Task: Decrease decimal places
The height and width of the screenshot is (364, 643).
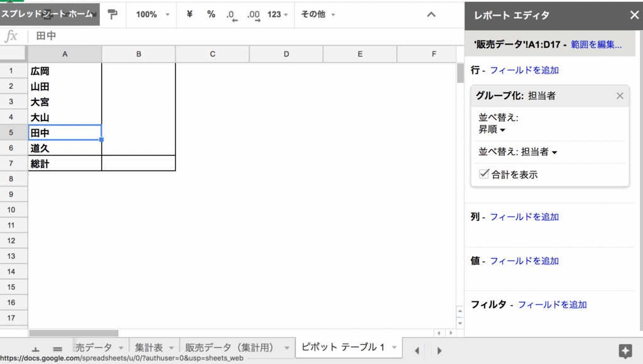Action: tap(232, 14)
